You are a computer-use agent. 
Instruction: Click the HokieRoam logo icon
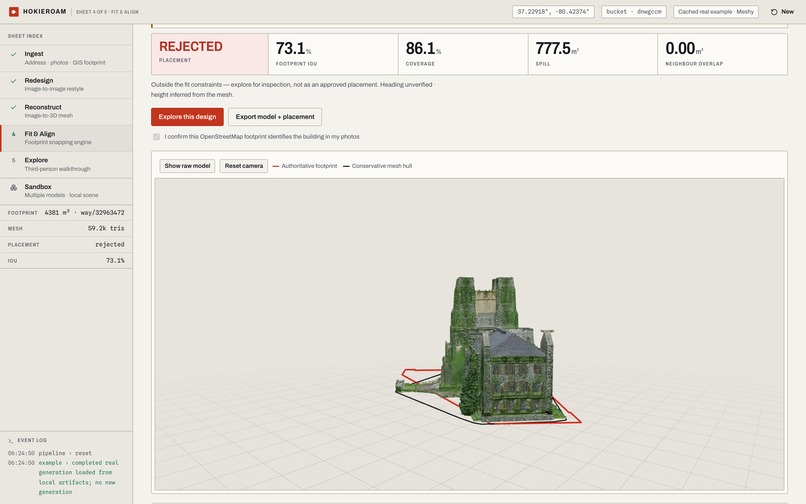[x=14, y=11]
